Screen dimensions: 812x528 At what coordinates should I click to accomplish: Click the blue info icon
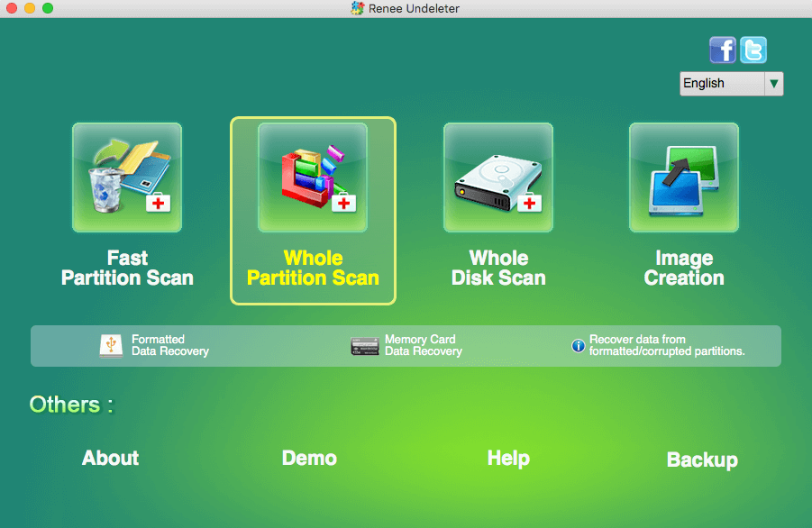click(x=578, y=345)
